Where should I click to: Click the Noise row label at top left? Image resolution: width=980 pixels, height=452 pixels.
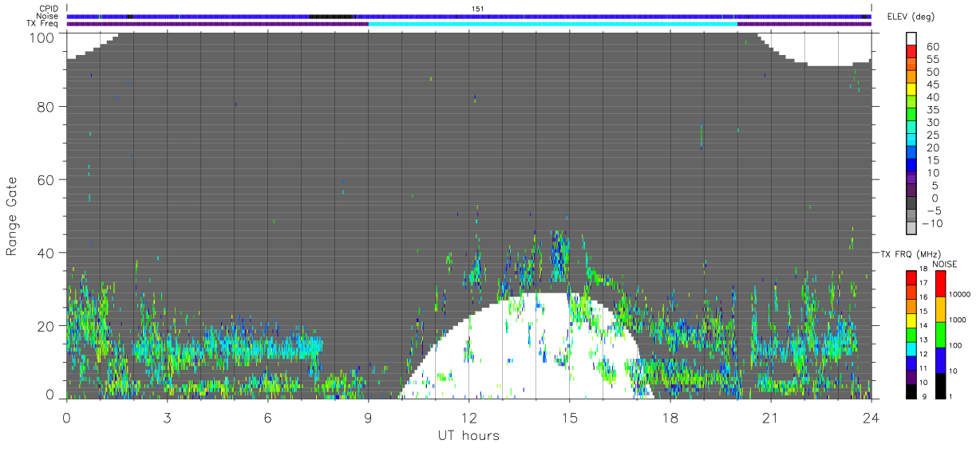48,16
